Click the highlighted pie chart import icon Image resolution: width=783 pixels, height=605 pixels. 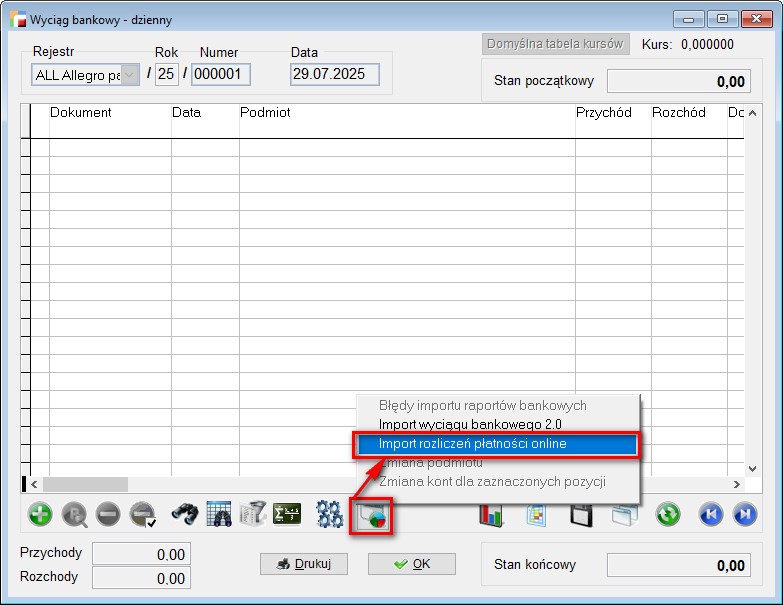371,516
